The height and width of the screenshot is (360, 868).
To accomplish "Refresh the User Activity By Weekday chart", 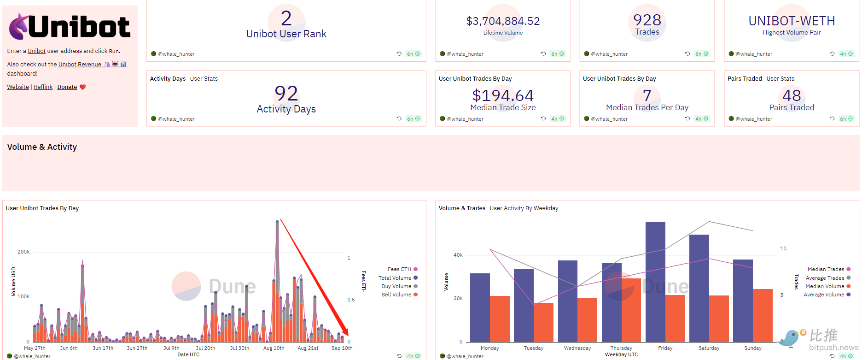I will pyautogui.click(x=832, y=356).
